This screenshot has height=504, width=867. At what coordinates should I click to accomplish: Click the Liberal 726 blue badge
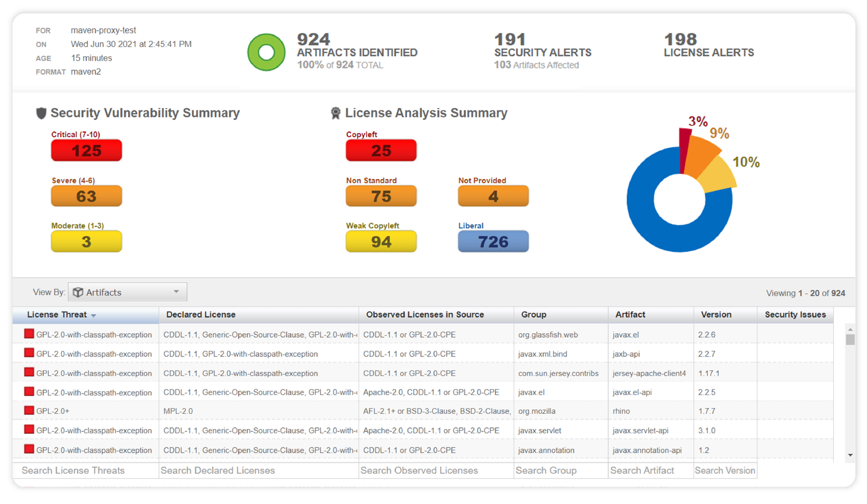[x=493, y=242]
